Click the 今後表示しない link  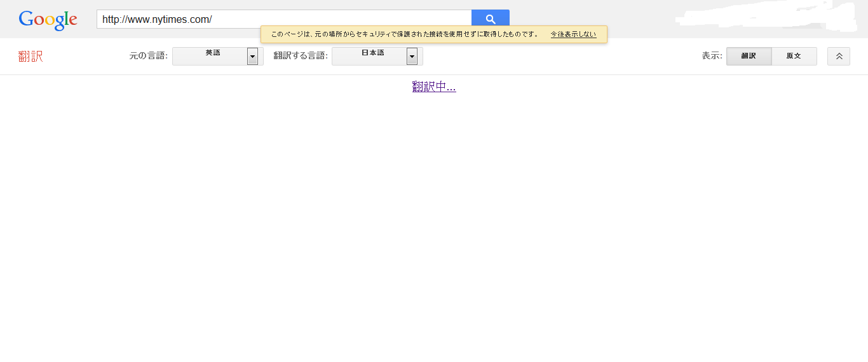pos(573,34)
